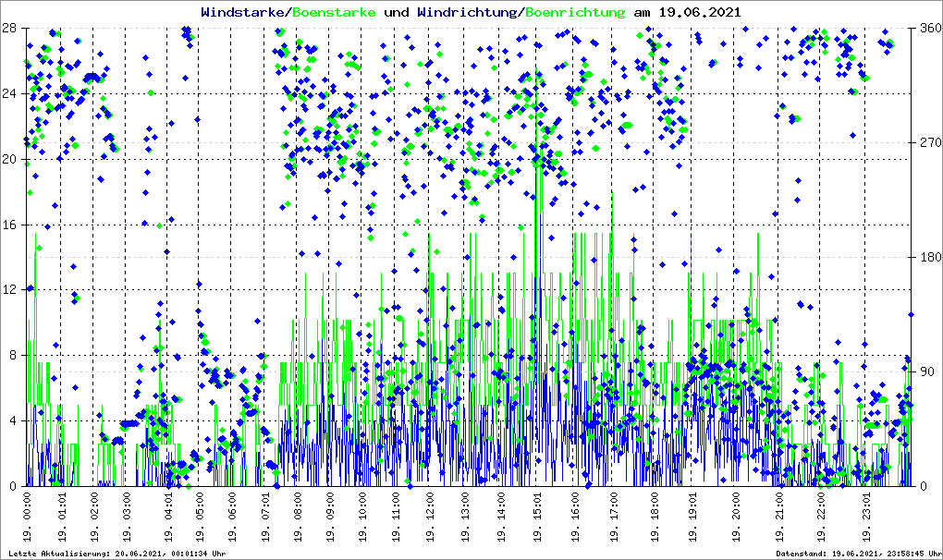The width and height of the screenshot is (943, 560).
Task: Click the '19. 00:00' time axis marker
Action: [27, 520]
